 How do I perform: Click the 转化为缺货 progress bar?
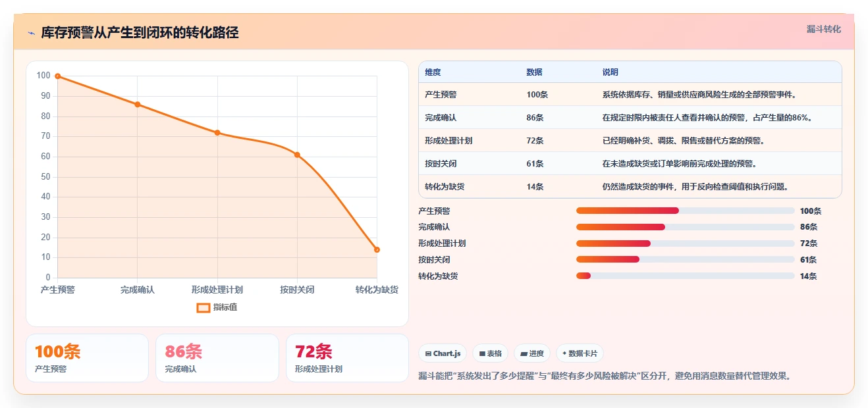pos(685,276)
